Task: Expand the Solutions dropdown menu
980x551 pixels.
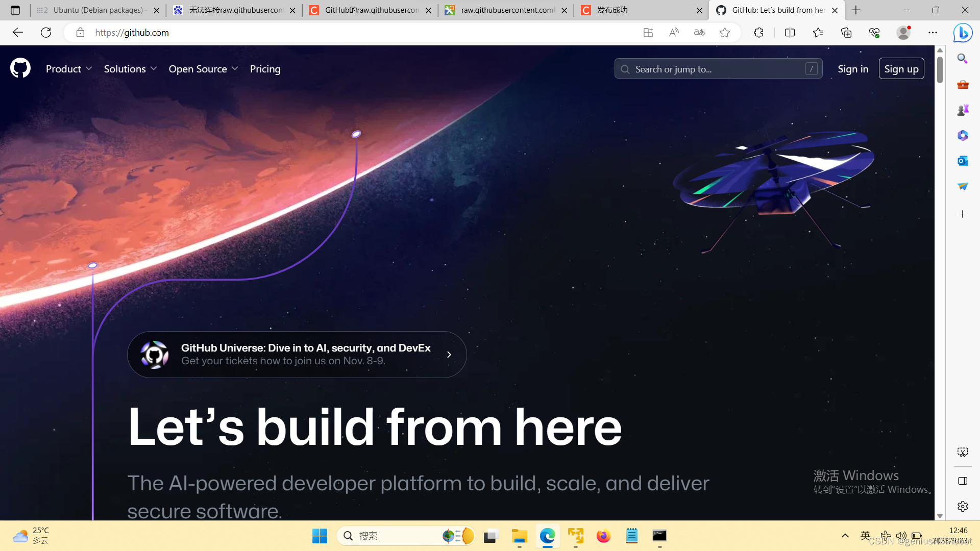Action: tap(130, 69)
